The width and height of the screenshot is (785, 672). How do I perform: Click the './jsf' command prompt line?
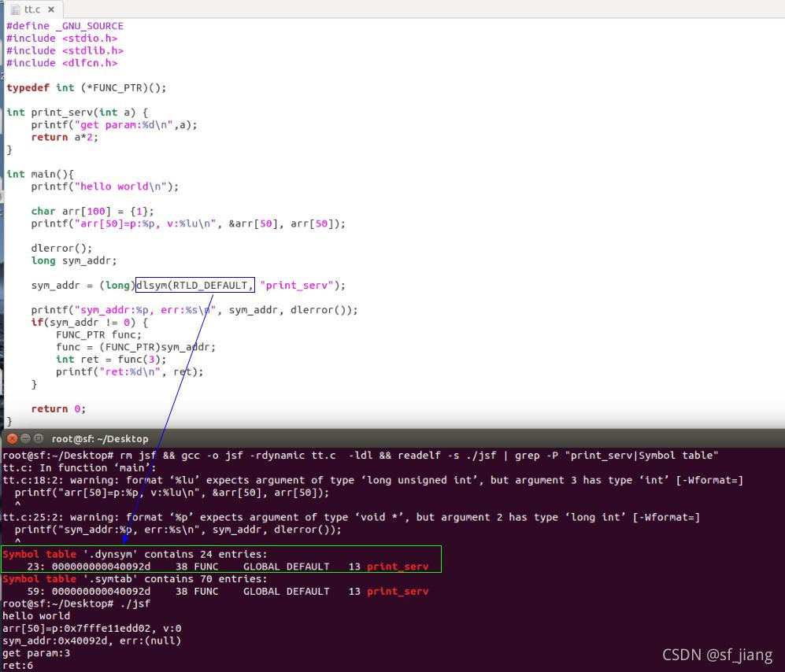click(x=76, y=604)
